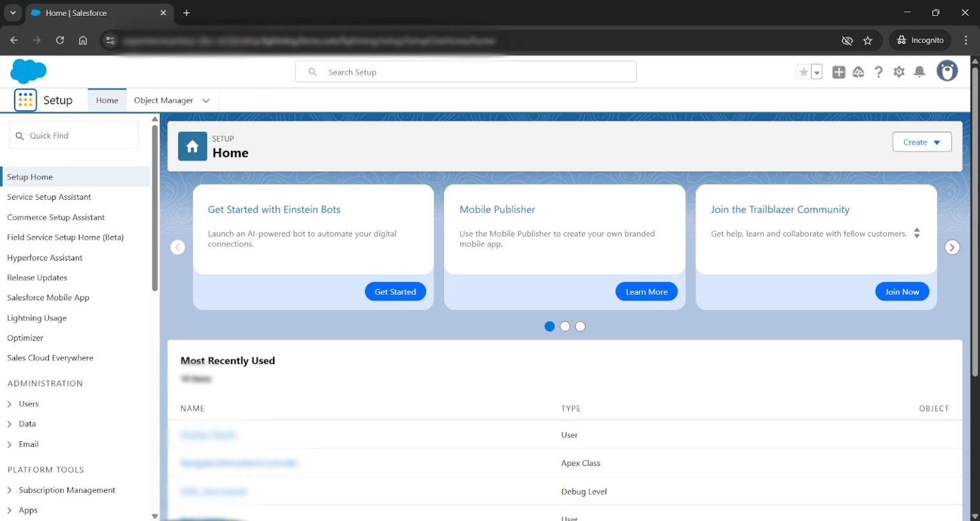Open the notifications bell icon
Image resolution: width=980 pixels, height=521 pixels.
point(919,72)
